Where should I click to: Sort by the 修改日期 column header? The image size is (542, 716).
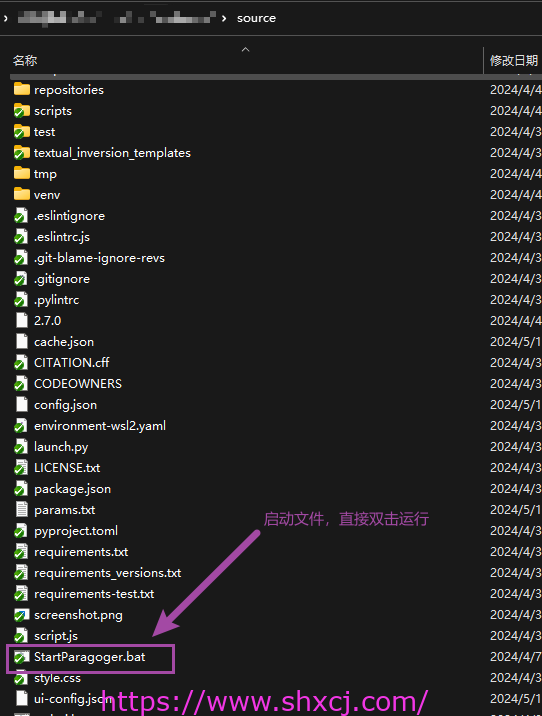pos(514,61)
